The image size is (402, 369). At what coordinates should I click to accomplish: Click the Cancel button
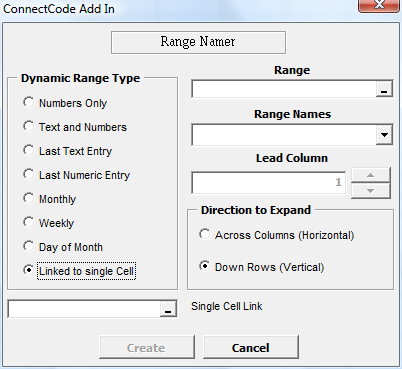(251, 347)
